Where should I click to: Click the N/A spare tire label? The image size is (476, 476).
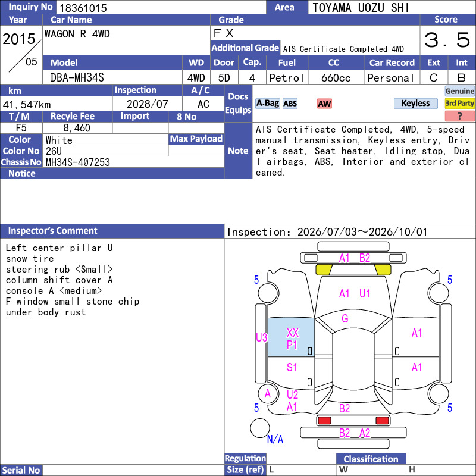pos(275,439)
